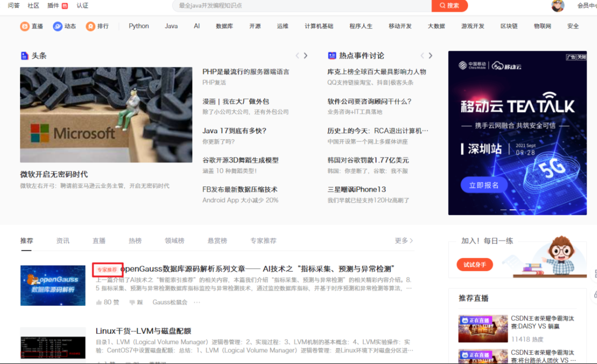Open FB发布最新数据压缩技术 headline

pos(240,189)
